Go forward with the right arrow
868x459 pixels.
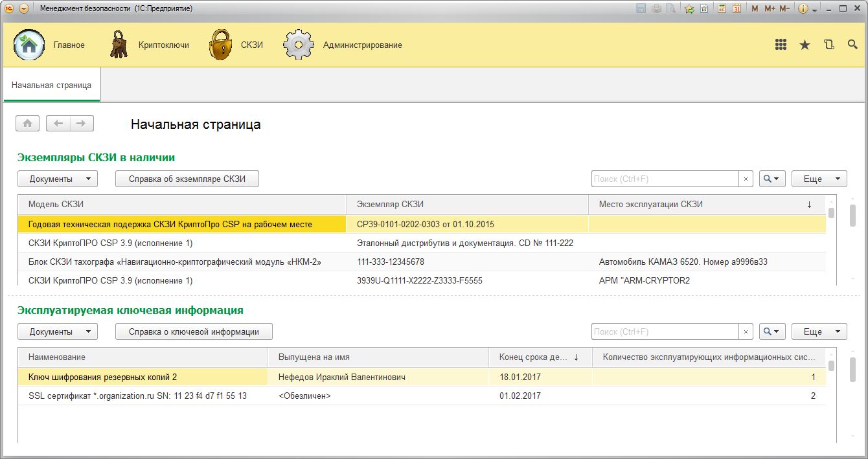(x=82, y=123)
